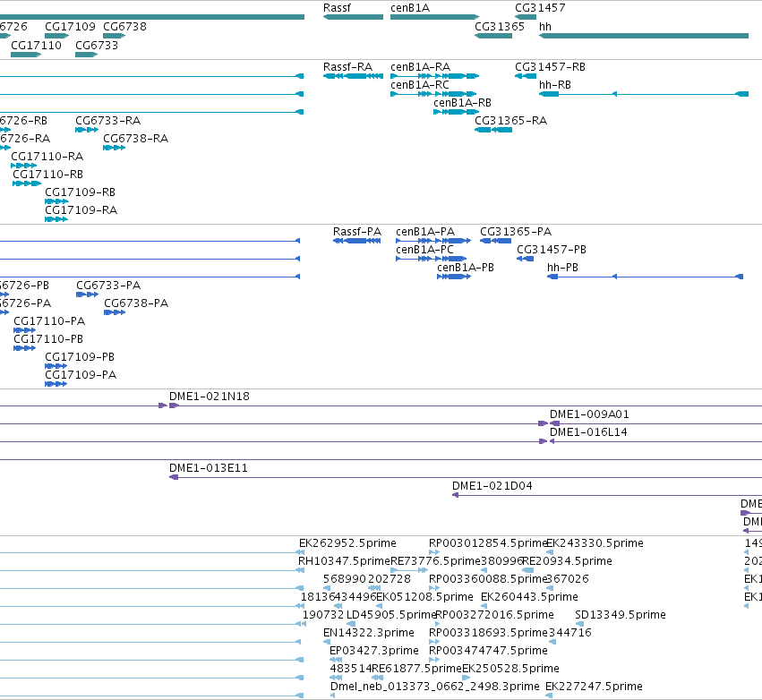Screen dimensions: 762x700
Task: Select the EK227247.5prime EST label
Action: [594, 687]
